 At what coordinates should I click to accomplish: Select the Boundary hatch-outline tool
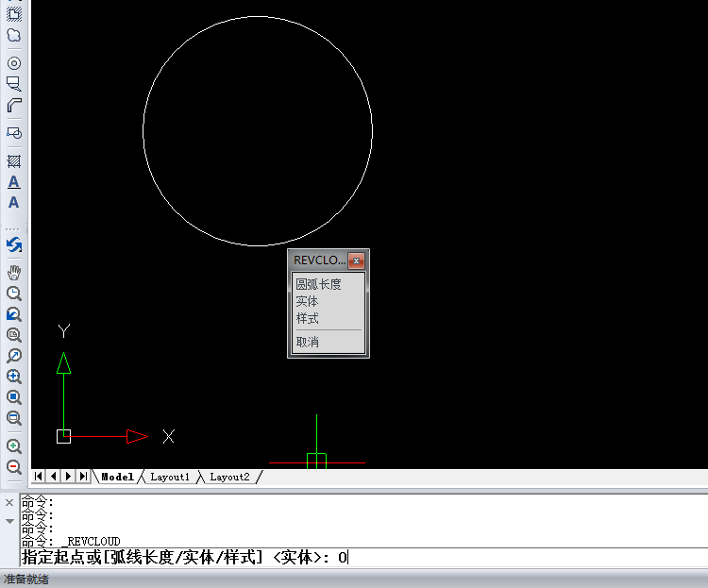(14, 14)
